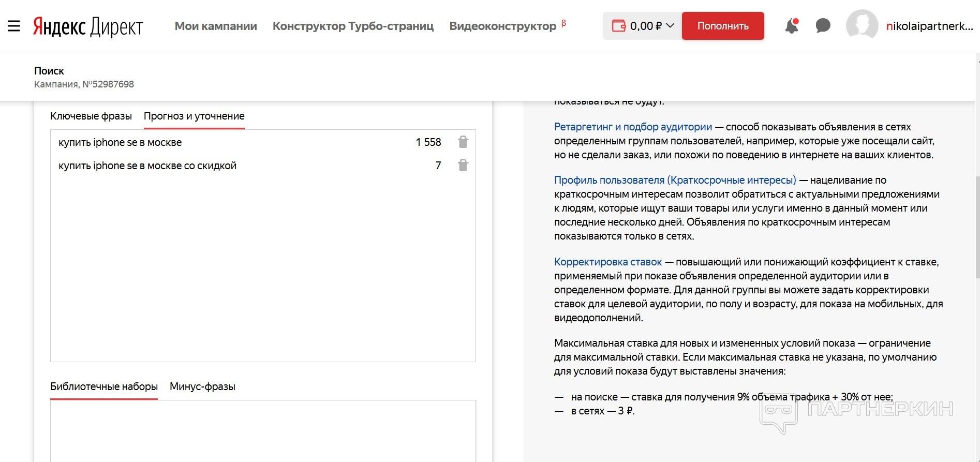
Task: Open nikolaipartnerk account menu
Action: click(x=929, y=26)
